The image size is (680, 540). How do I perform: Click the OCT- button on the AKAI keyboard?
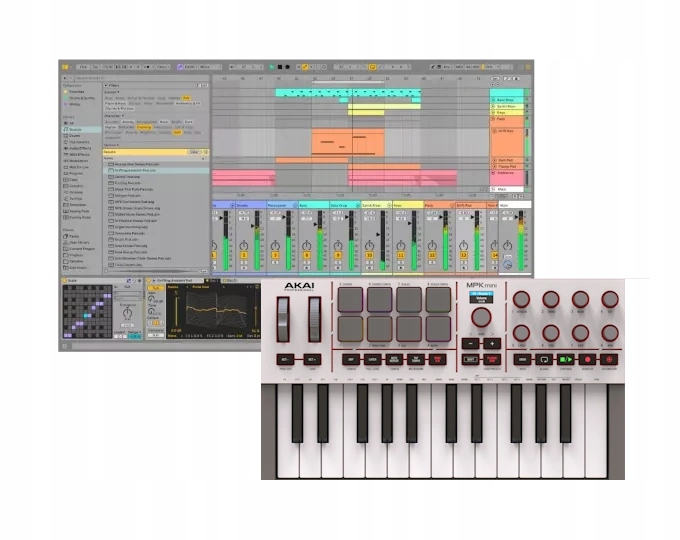(x=285, y=360)
